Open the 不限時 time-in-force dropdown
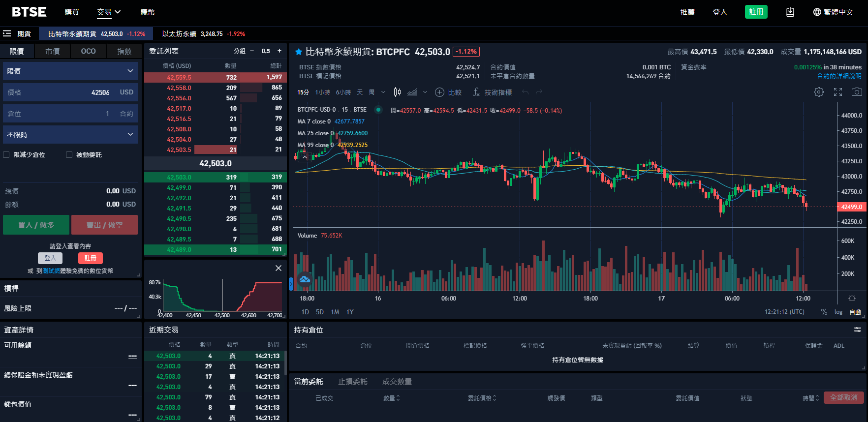 click(70, 134)
